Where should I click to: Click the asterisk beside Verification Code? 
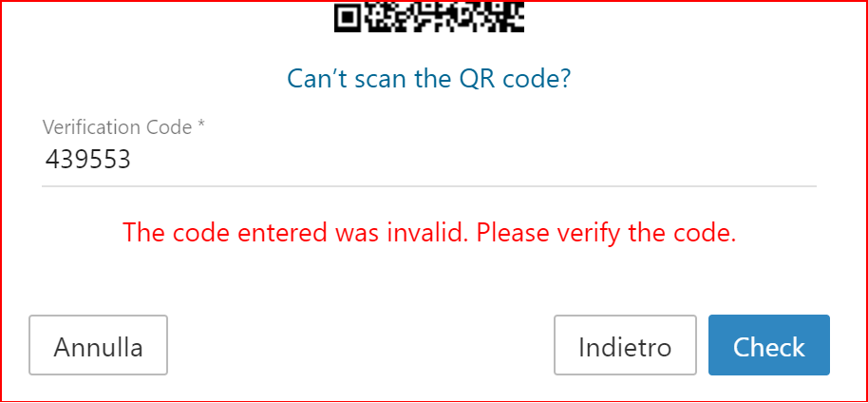pos(201,125)
